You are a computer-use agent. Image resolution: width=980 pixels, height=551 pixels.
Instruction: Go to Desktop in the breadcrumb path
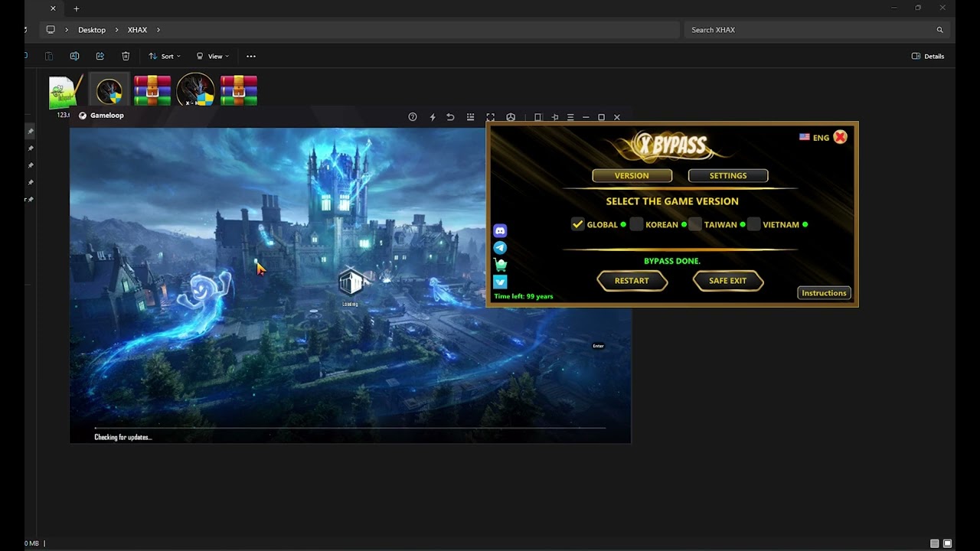[x=92, y=30]
